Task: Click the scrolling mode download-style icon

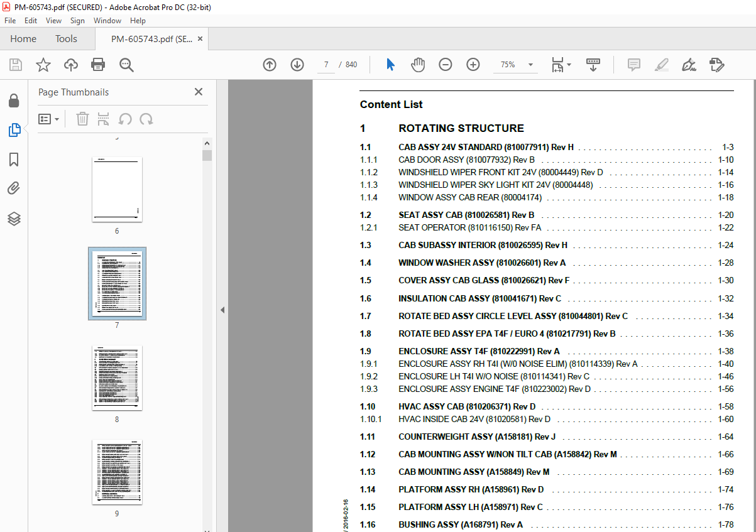Action: point(593,65)
